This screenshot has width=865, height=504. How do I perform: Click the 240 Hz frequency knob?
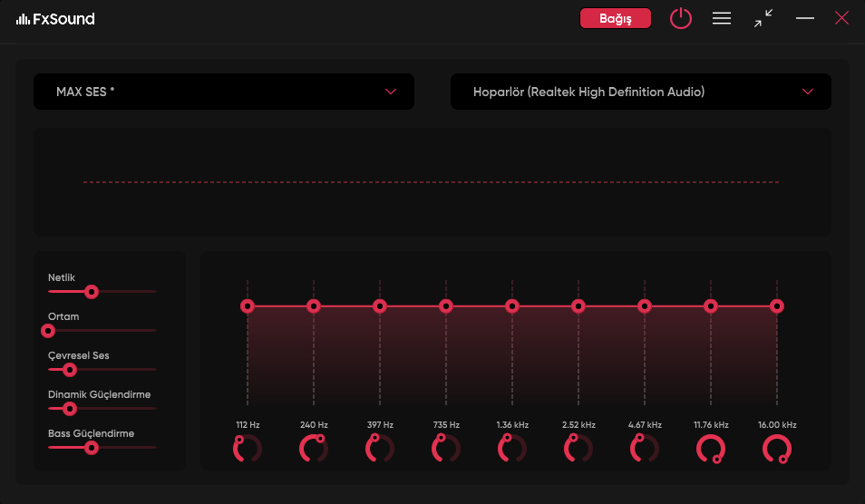[314, 449]
